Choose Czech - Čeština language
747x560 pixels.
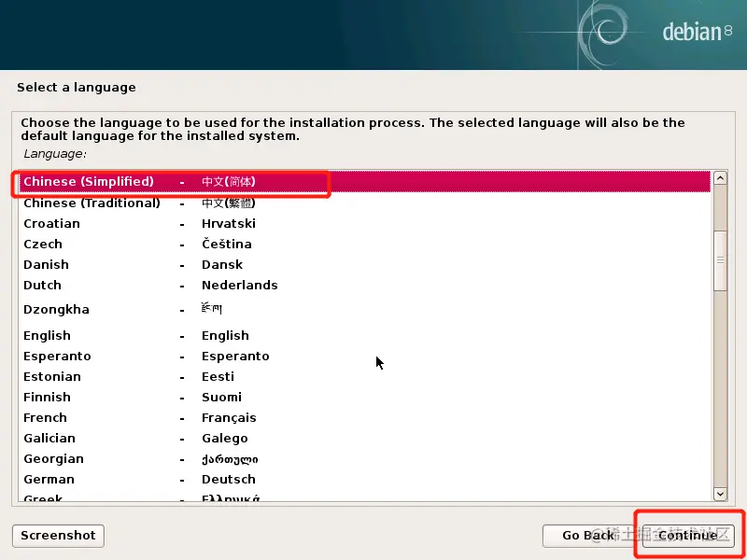365,244
